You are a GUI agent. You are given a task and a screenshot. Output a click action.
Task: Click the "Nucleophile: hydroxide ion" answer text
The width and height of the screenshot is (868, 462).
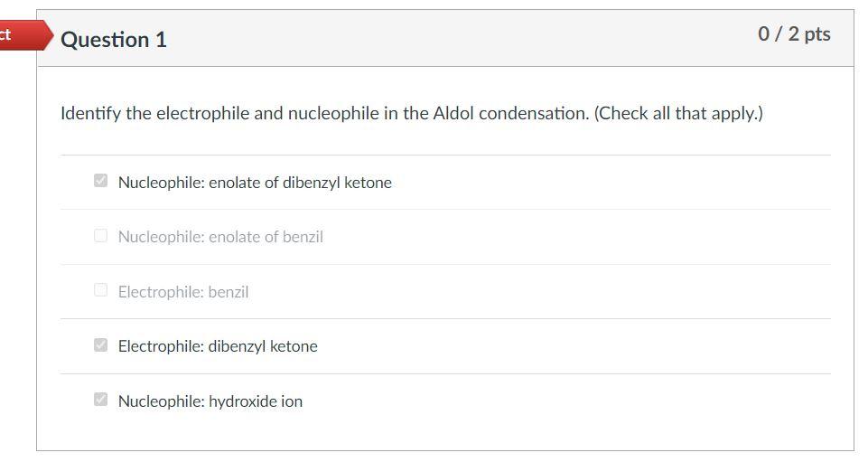(210, 401)
